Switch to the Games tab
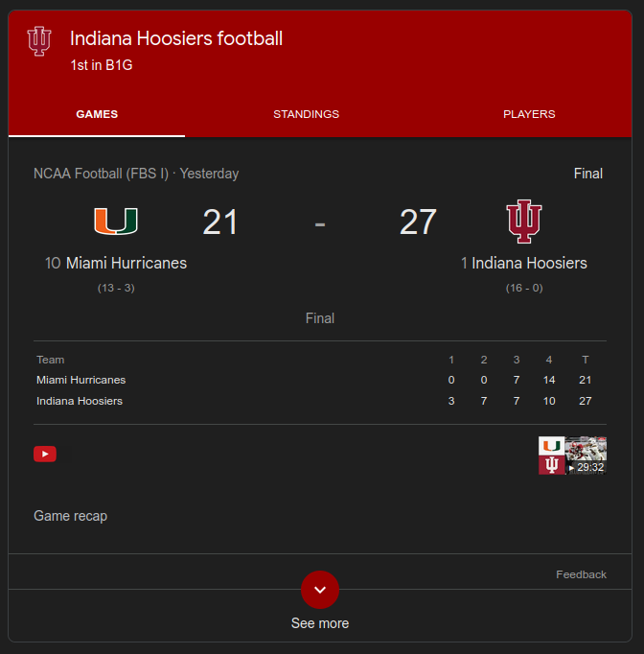This screenshot has height=654, width=644. [x=97, y=114]
